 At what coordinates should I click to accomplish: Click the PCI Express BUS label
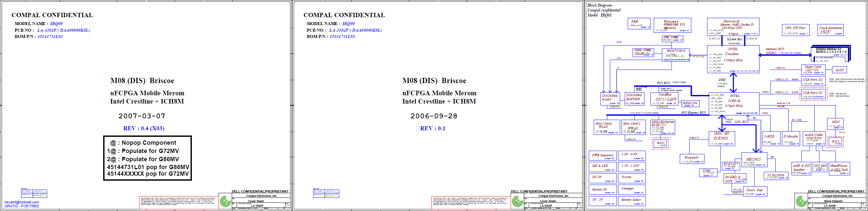coord(694,112)
